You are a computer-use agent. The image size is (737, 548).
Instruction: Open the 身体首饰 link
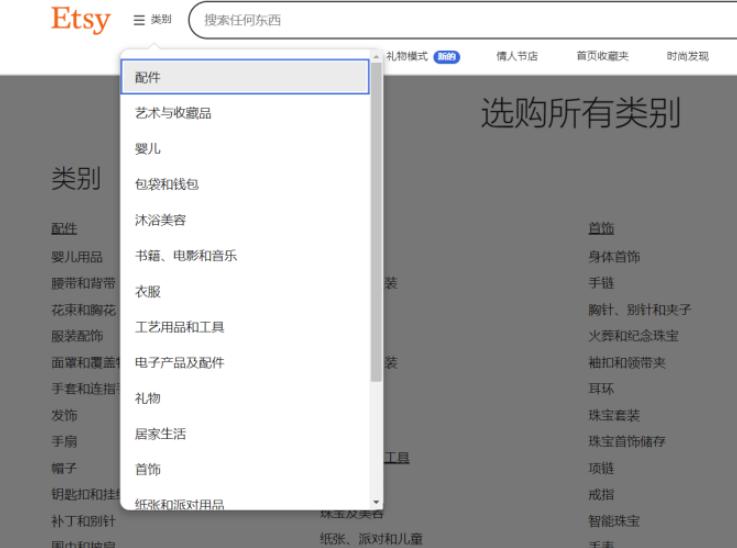pos(614,257)
